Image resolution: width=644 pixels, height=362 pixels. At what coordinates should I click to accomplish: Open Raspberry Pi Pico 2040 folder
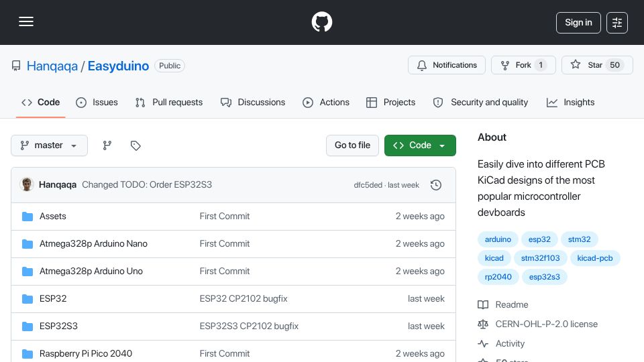pos(86,354)
